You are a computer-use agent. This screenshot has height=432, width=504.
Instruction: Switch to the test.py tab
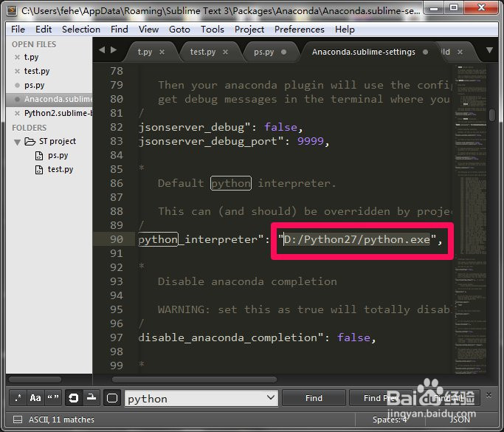(202, 52)
